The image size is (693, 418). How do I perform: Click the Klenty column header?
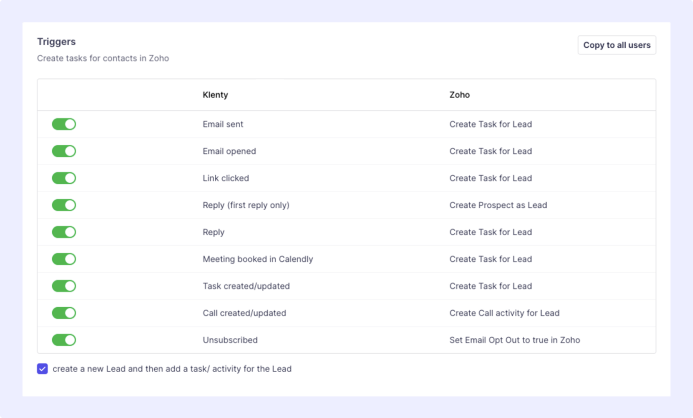(216, 95)
